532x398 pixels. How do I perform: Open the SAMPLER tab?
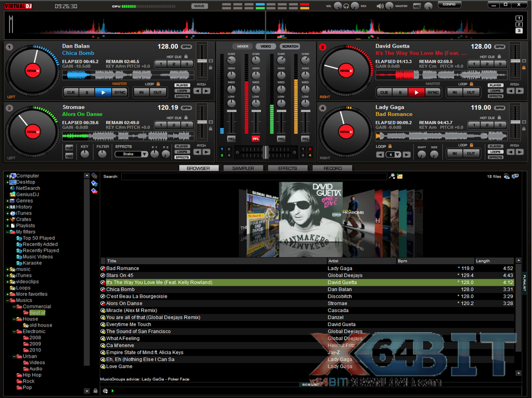[243, 168]
